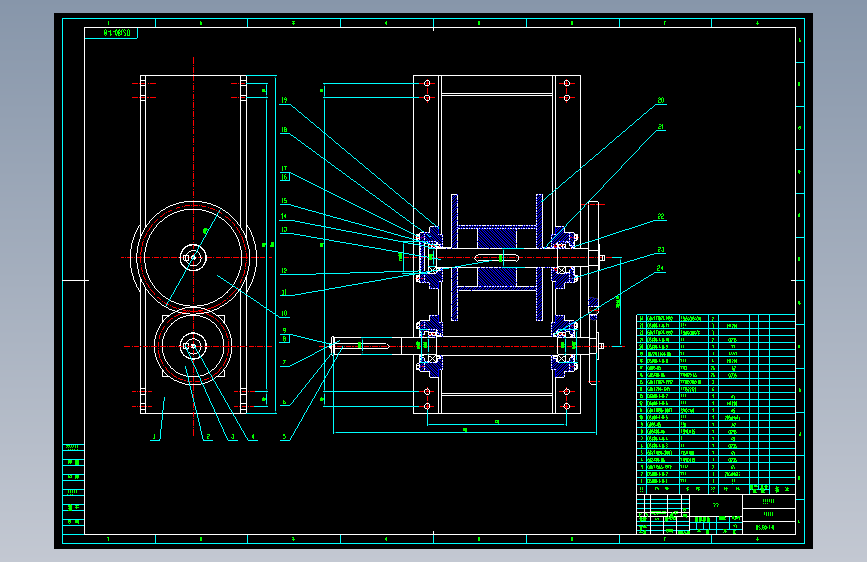Pick callout number 24 on drawing
The height and width of the screenshot is (562, 867).
pos(660,268)
